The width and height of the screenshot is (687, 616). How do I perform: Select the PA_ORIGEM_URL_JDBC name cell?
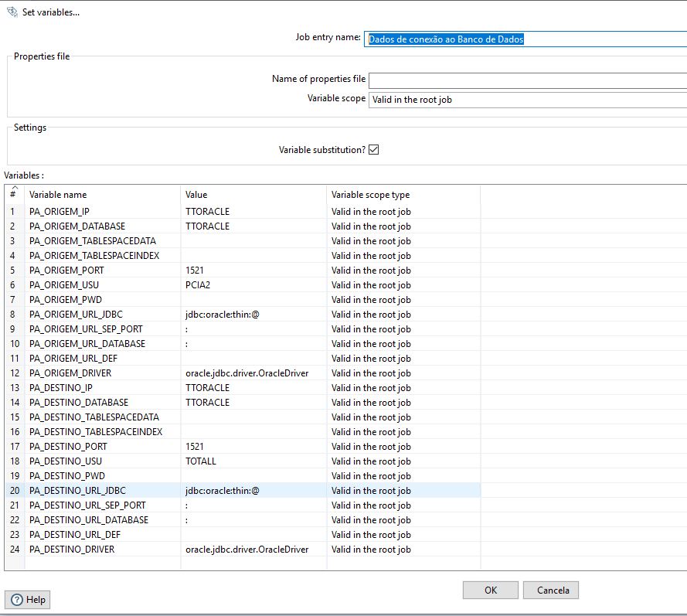[103, 314]
